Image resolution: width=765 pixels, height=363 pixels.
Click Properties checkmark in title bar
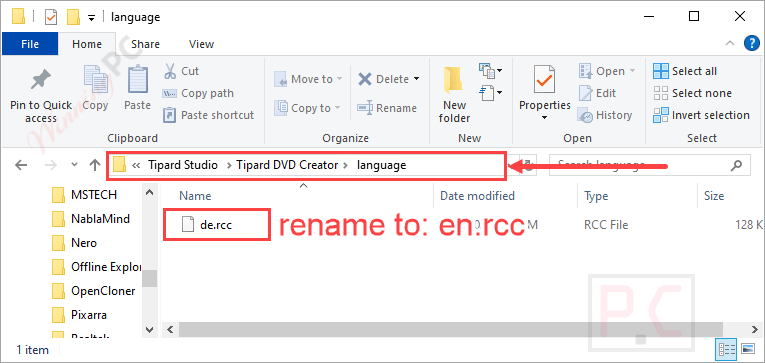[51, 18]
